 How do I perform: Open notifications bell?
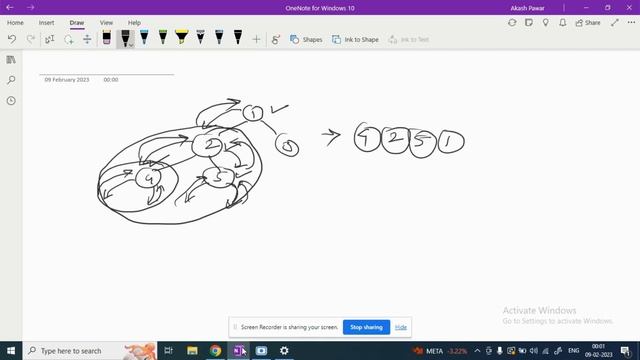pos(562,23)
